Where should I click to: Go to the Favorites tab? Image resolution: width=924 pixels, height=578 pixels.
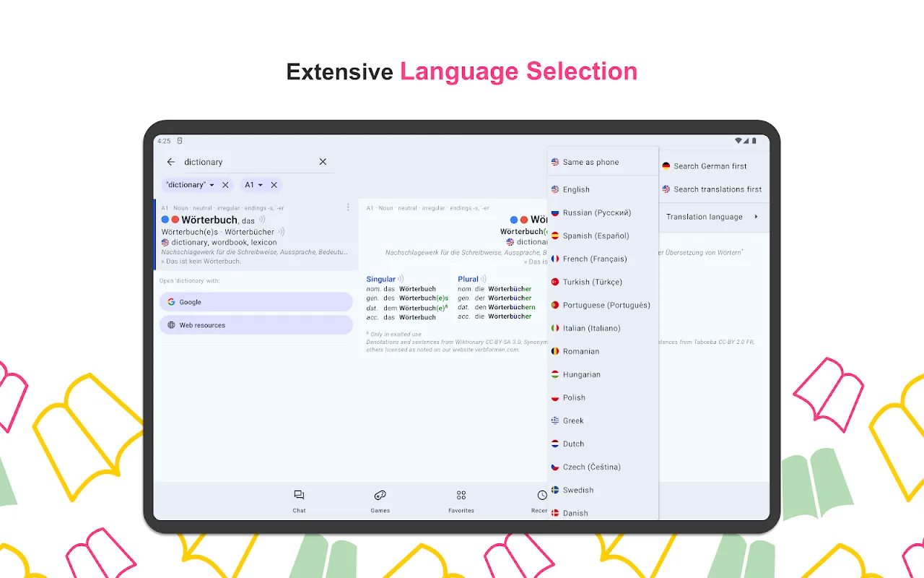pyautogui.click(x=461, y=501)
